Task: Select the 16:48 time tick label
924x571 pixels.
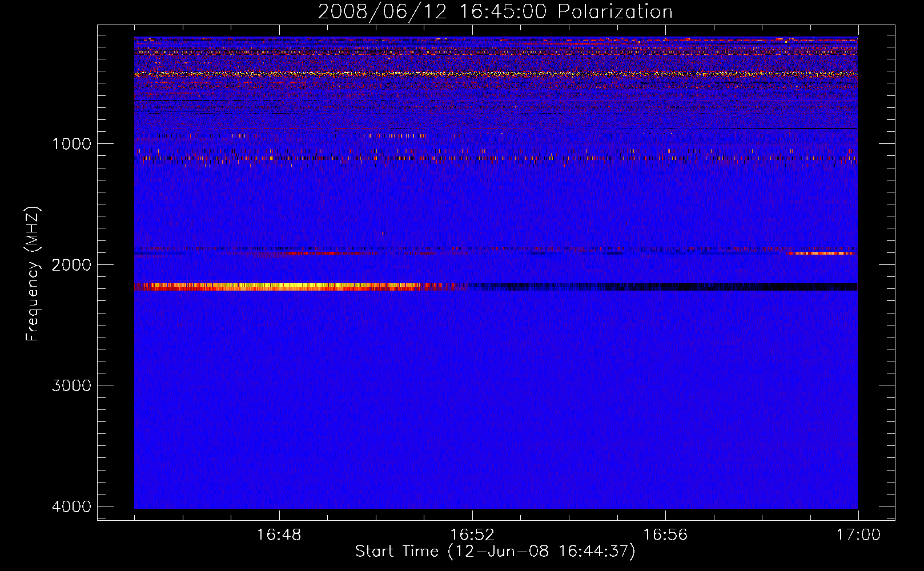Action: [x=279, y=535]
